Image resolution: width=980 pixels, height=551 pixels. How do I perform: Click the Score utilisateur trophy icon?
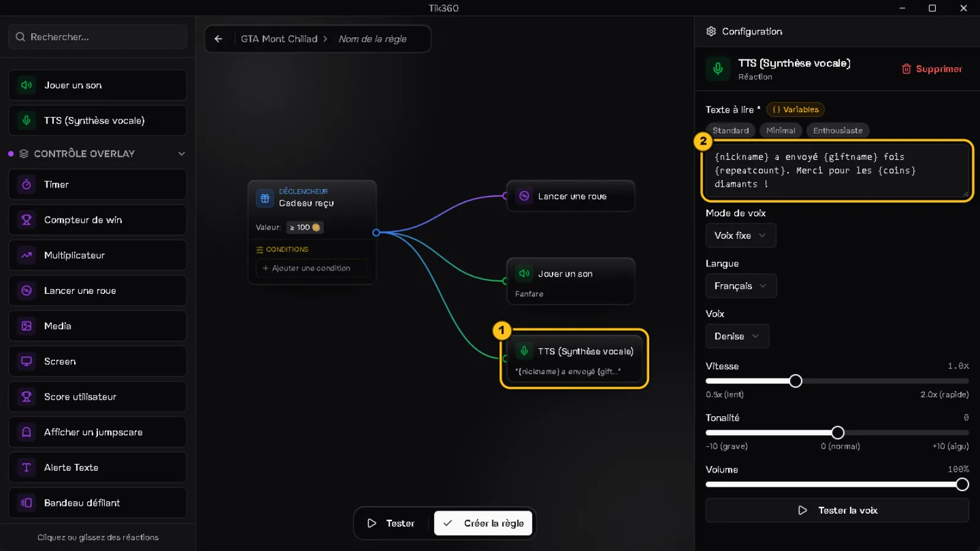[x=26, y=397]
